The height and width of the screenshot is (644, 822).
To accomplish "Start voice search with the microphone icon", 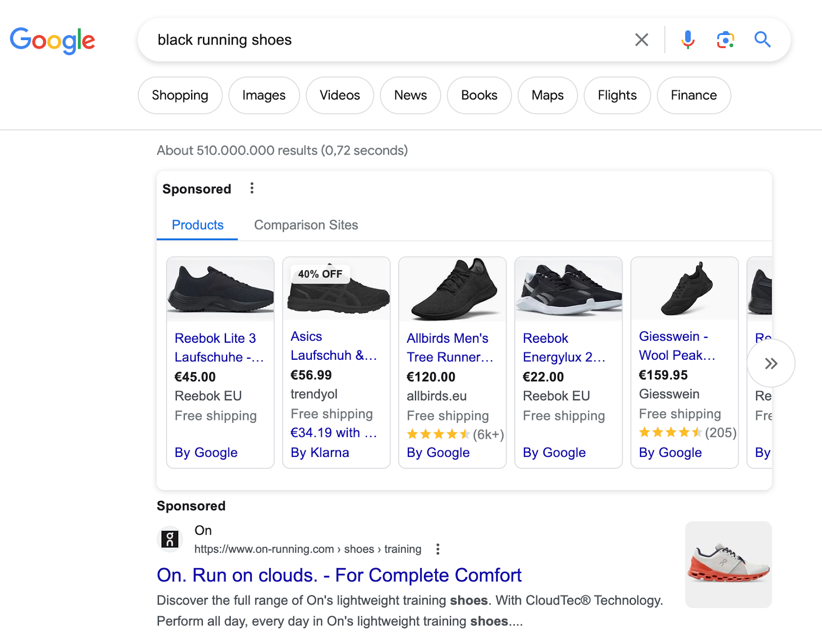I will [687, 40].
